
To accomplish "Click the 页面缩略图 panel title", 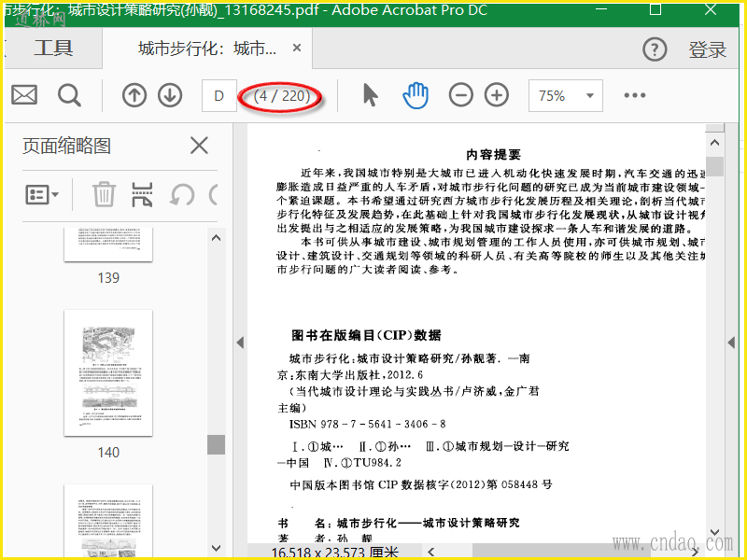I will (66, 146).
